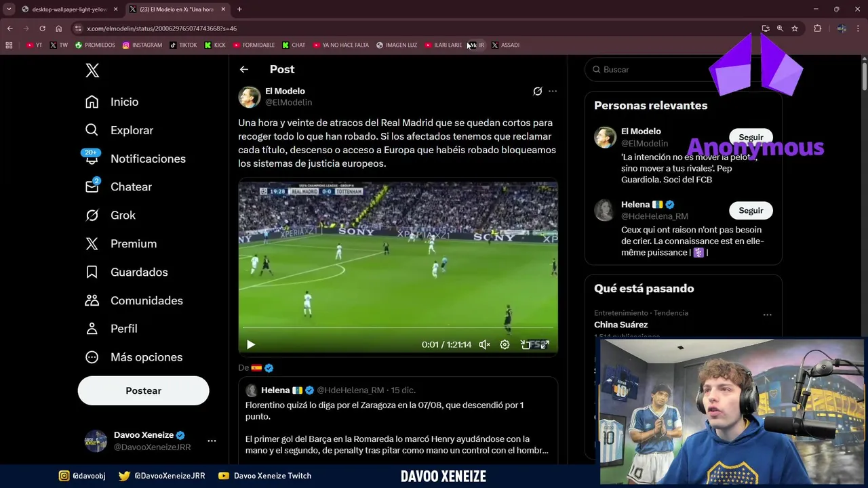Click the @ElModelin handle under post author
The width and height of the screenshot is (868, 488).
[x=288, y=102]
